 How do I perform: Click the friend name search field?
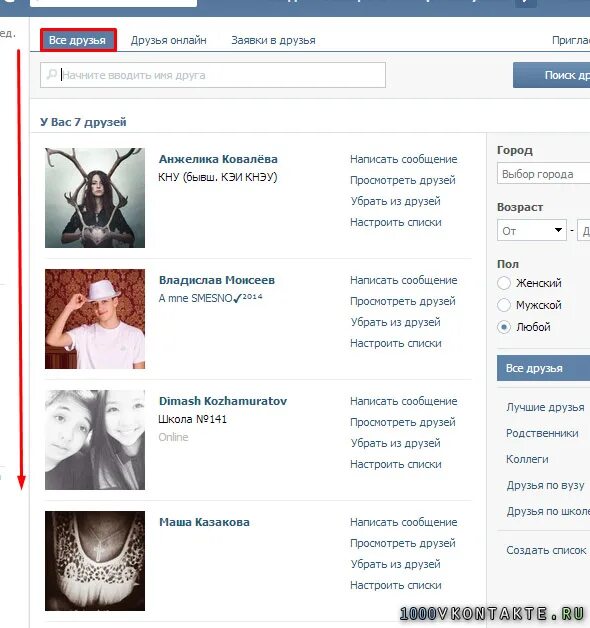213,75
